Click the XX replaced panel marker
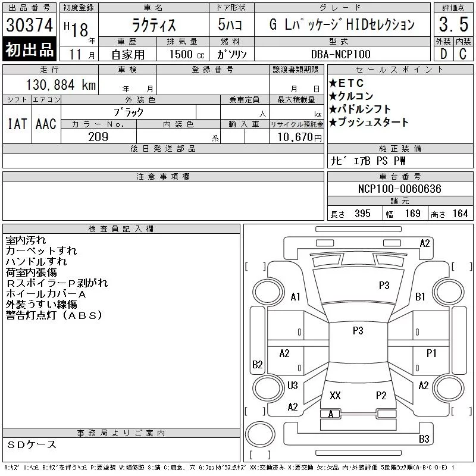Image resolution: width=476 pixels, height=476 pixels. [x=335, y=396]
